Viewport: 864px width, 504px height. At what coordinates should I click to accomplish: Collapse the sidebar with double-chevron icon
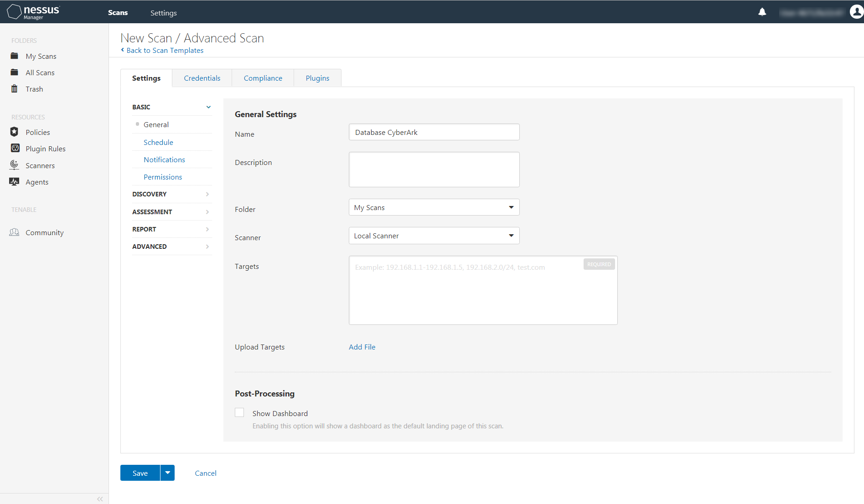(x=100, y=499)
